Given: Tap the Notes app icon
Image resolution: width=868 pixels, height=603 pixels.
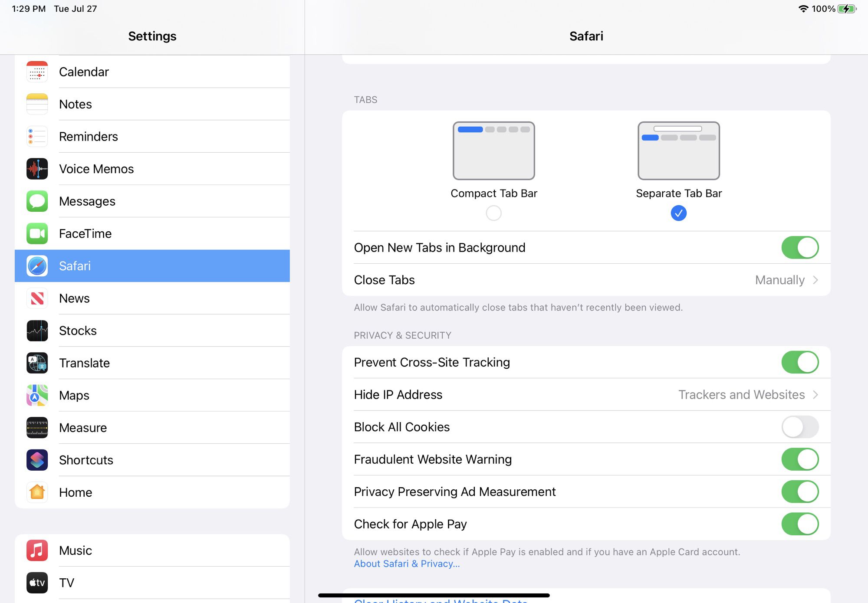Looking at the screenshot, I should tap(37, 104).
